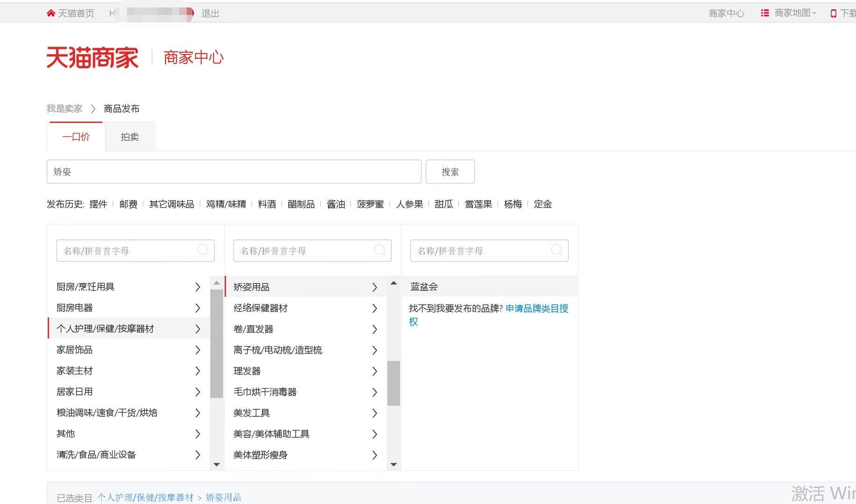The height and width of the screenshot is (504, 856).
Task: Click the 天猫商家 logo
Action: [92, 57]
